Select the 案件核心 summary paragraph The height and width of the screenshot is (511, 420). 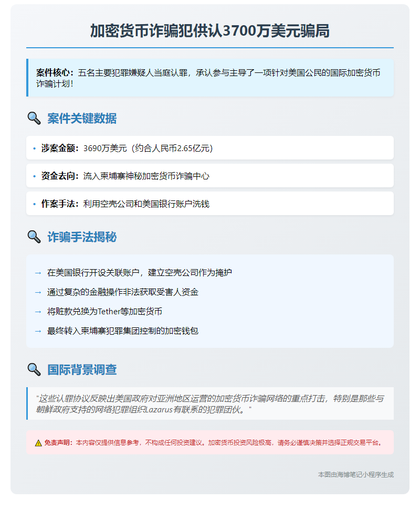(x=209, y=78)
